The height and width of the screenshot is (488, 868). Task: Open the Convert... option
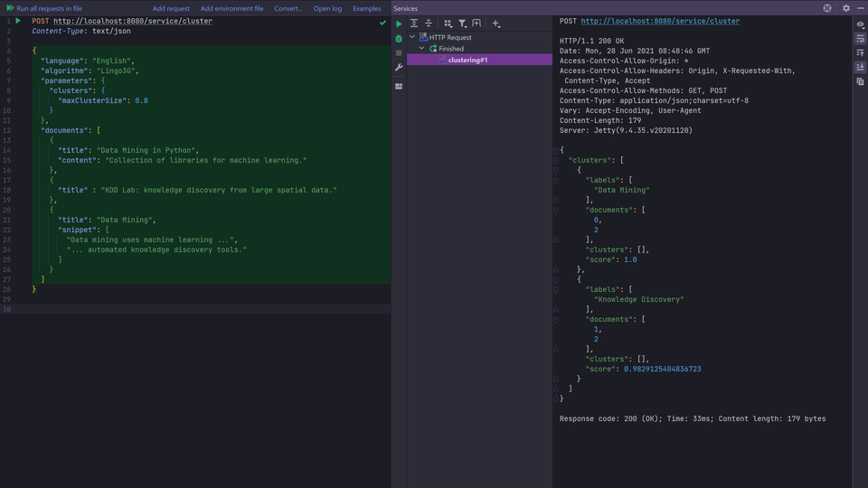tap(288, 8)
